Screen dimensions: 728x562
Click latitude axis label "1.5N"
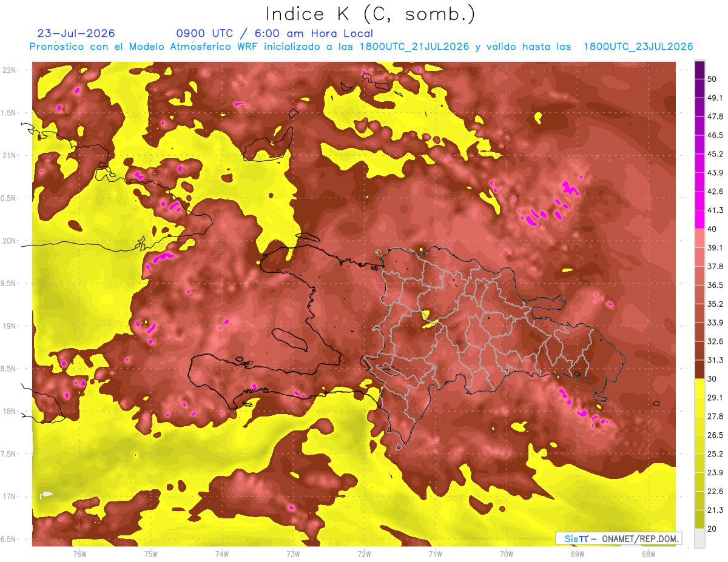click(10, 113)
